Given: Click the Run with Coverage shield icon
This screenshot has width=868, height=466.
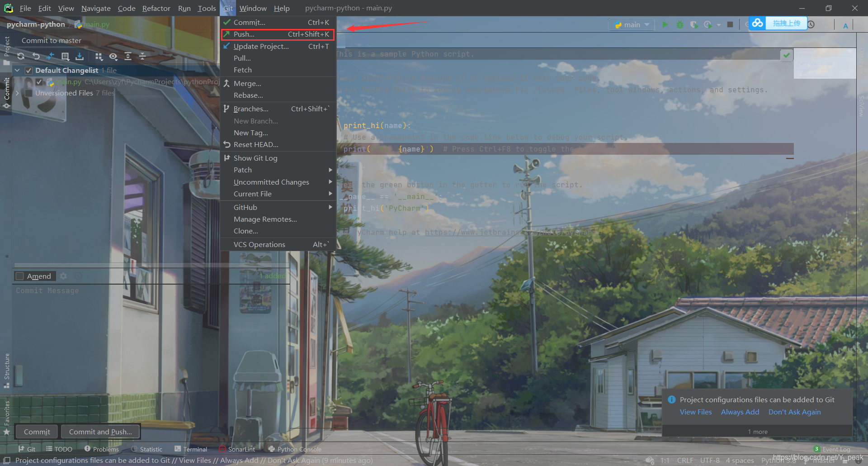Looking at the screenshot, I should click(694, 24).
